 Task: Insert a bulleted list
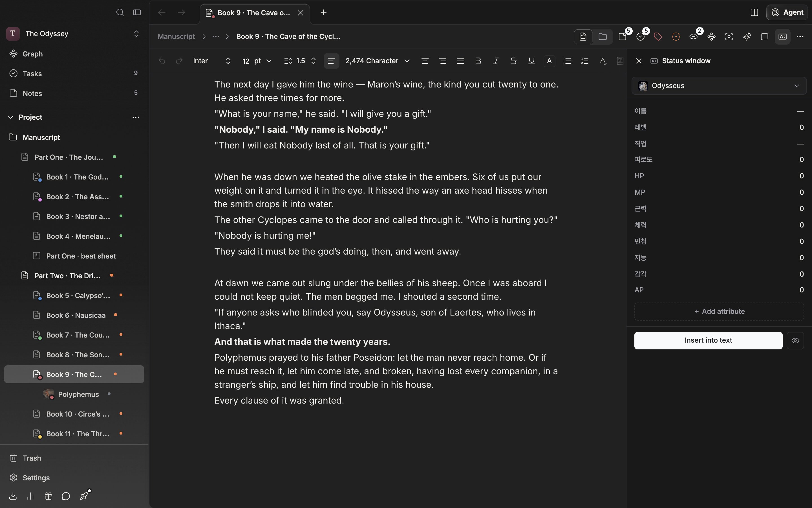pos(567,61)
